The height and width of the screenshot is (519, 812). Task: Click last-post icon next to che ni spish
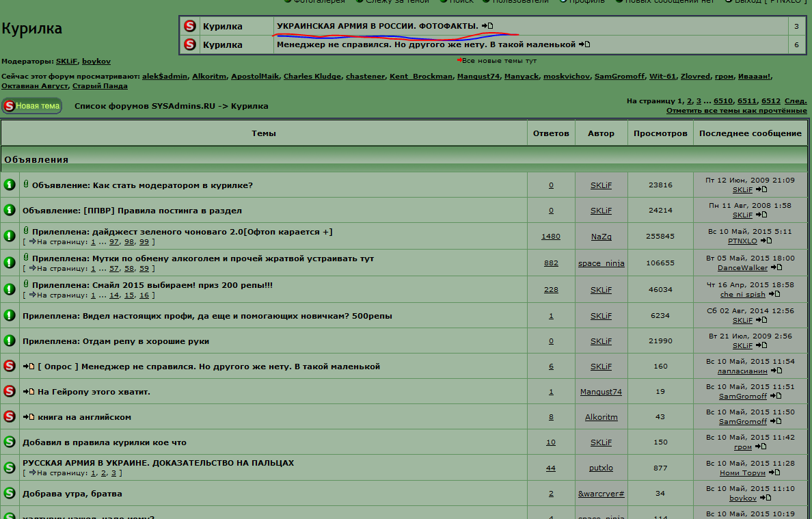pyautogui.click(x=774, y=294)
